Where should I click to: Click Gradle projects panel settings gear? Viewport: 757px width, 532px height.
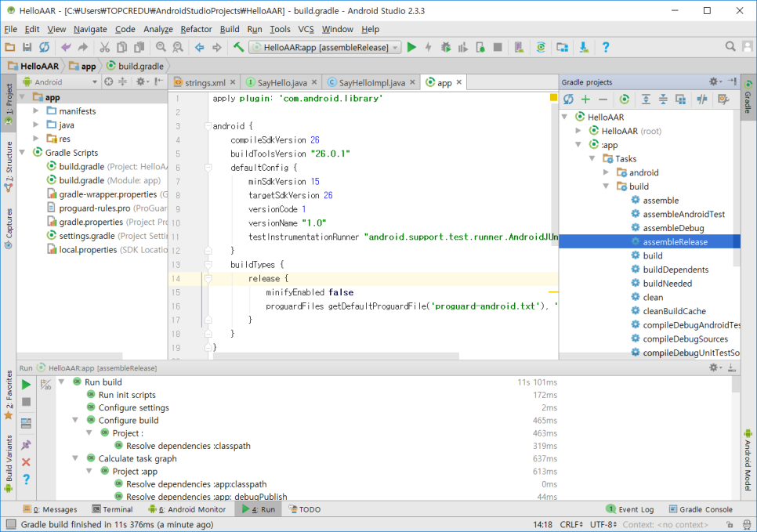click(x=715, y=81)
